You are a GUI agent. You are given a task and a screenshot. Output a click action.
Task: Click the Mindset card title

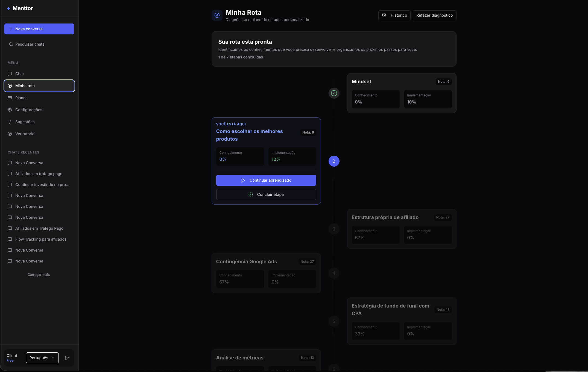361,82
